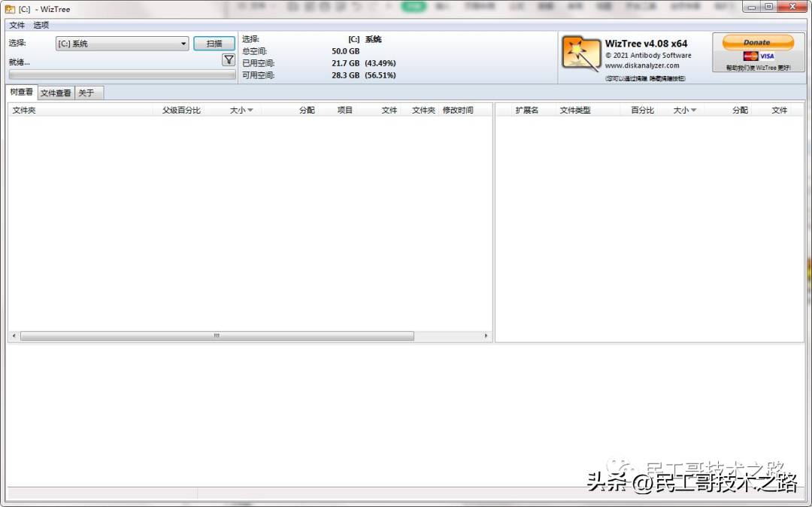Switch to the 关于 tab

click(x=89, y=93)
